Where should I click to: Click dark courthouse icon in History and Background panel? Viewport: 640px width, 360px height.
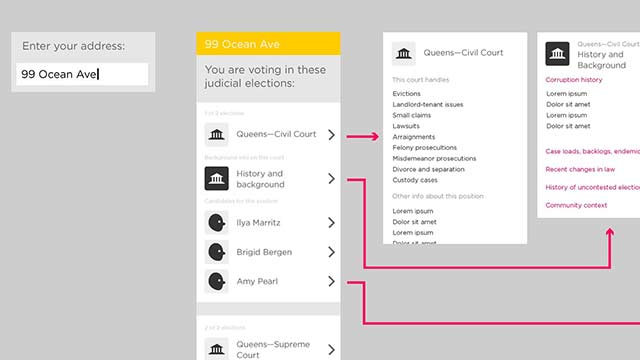point(557,53)
